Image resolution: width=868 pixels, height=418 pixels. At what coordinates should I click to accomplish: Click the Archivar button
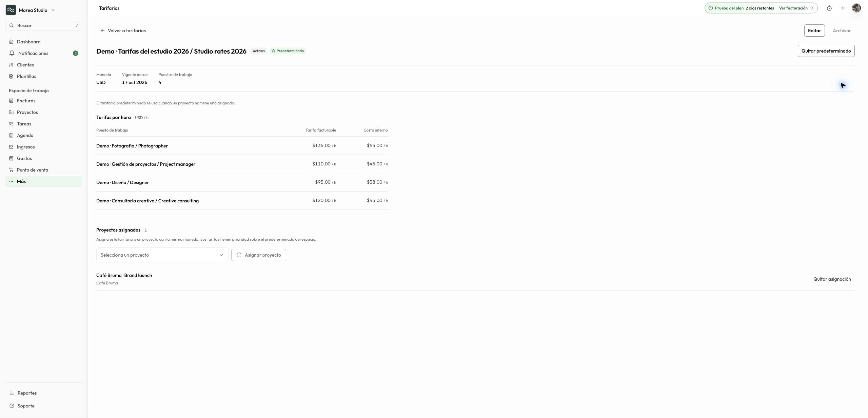pyautogui.click(x=842, y=31)
